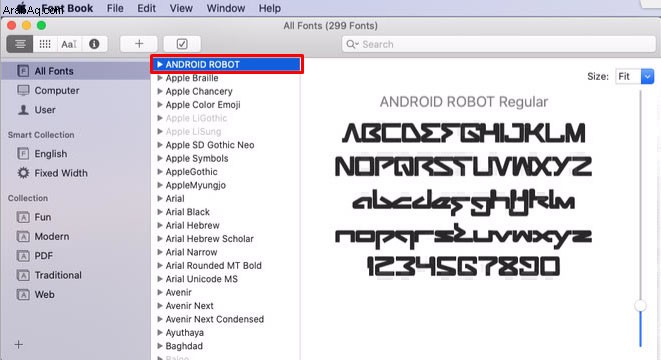Expand the Apple Chancery disclosure triangle

pyautogui.click(x=160, y=91)
